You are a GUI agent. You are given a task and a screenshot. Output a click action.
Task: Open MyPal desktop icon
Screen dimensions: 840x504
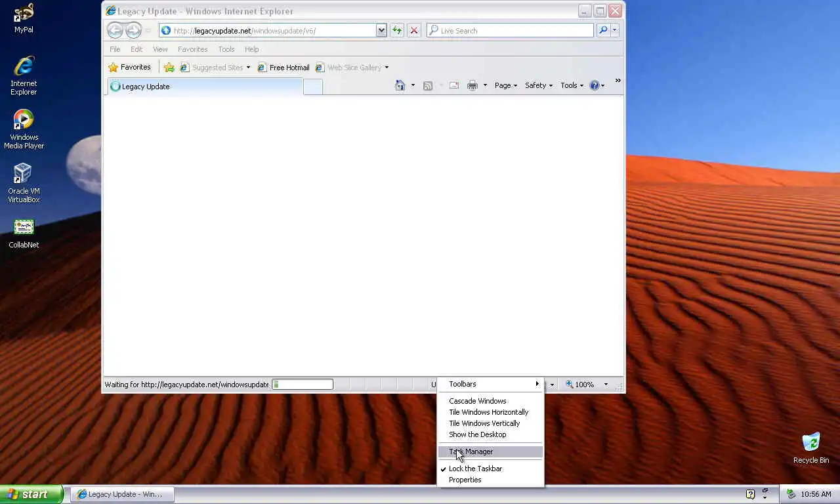click(x=24, y=18)
